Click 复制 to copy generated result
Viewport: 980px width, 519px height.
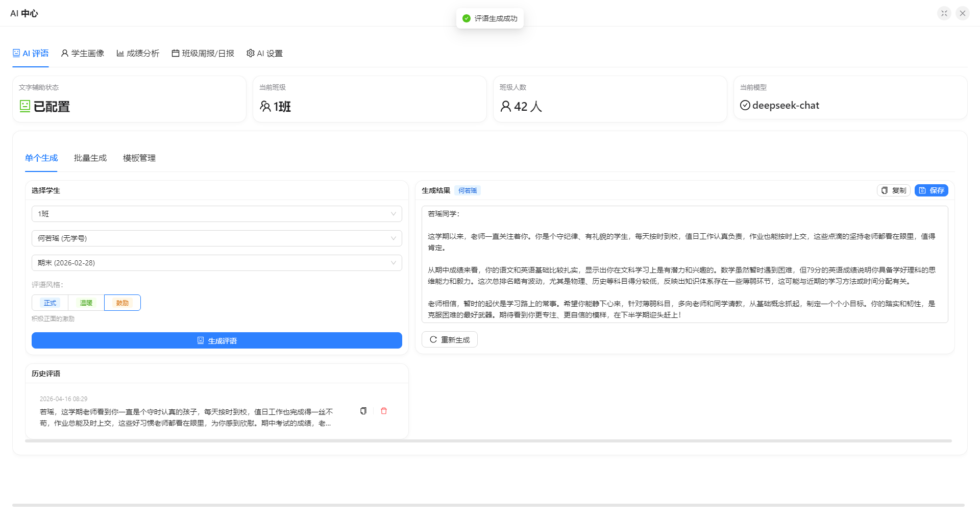894,190
